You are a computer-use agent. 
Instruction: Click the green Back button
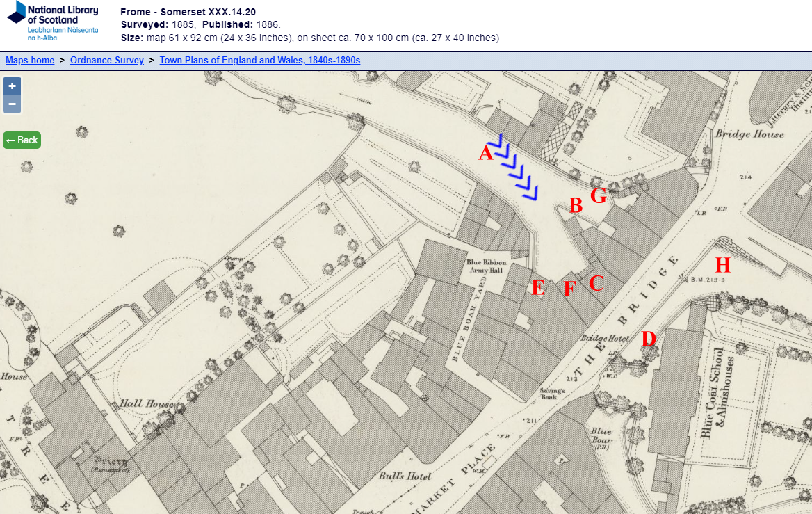click(x=22, y=140)
